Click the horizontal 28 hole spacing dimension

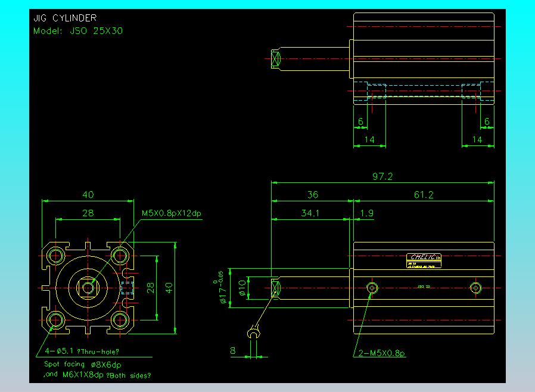tap(88, 213)
